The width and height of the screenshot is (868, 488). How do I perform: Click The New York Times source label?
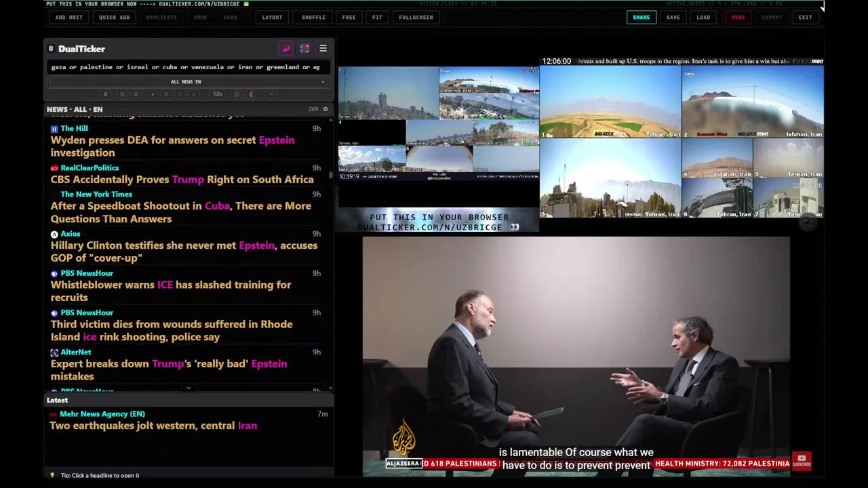tap(96, 195)
